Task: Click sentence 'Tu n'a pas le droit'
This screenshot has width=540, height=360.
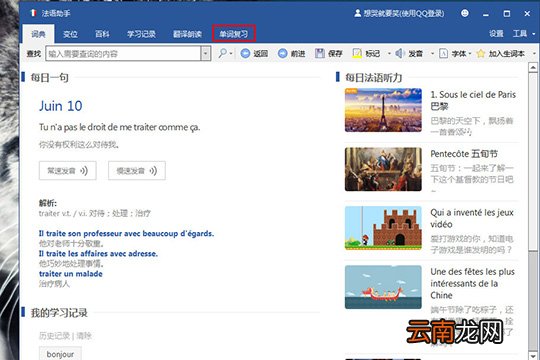Action: (120, 127)
